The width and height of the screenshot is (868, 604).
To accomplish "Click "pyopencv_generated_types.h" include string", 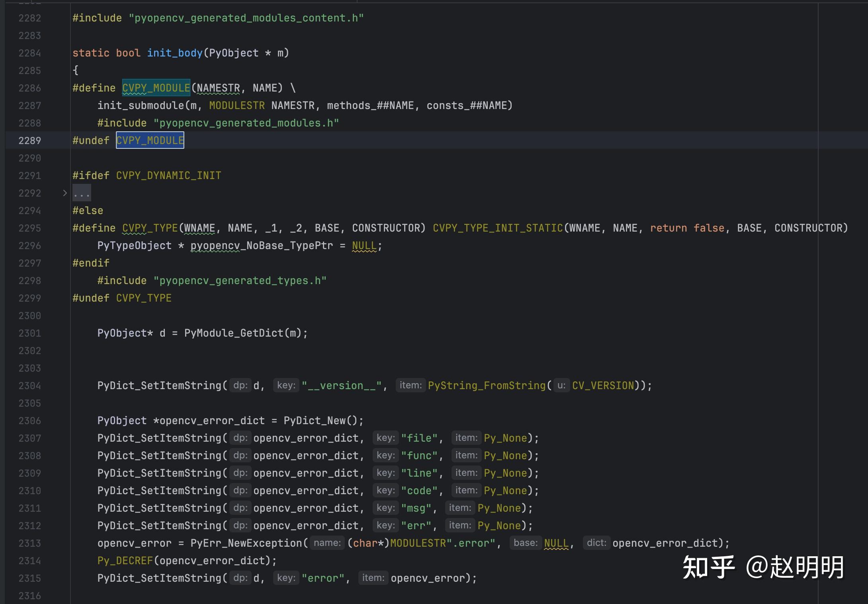I will click(240, 281).
